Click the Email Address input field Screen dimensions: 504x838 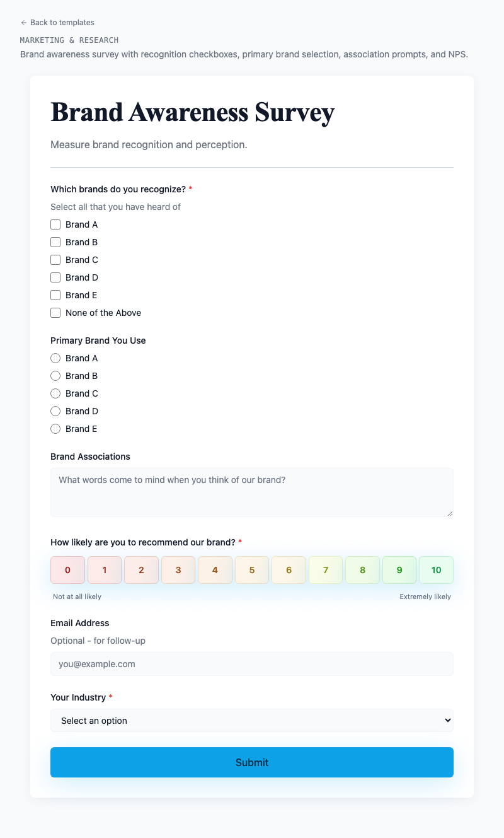(252, 663)
